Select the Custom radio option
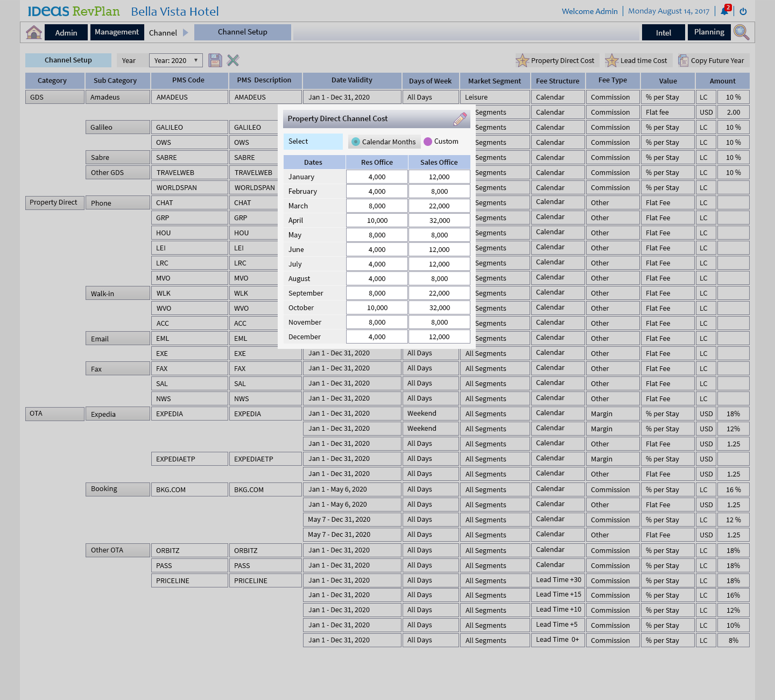This screenshot has height=700, width=775. click(x=428, y=142)
